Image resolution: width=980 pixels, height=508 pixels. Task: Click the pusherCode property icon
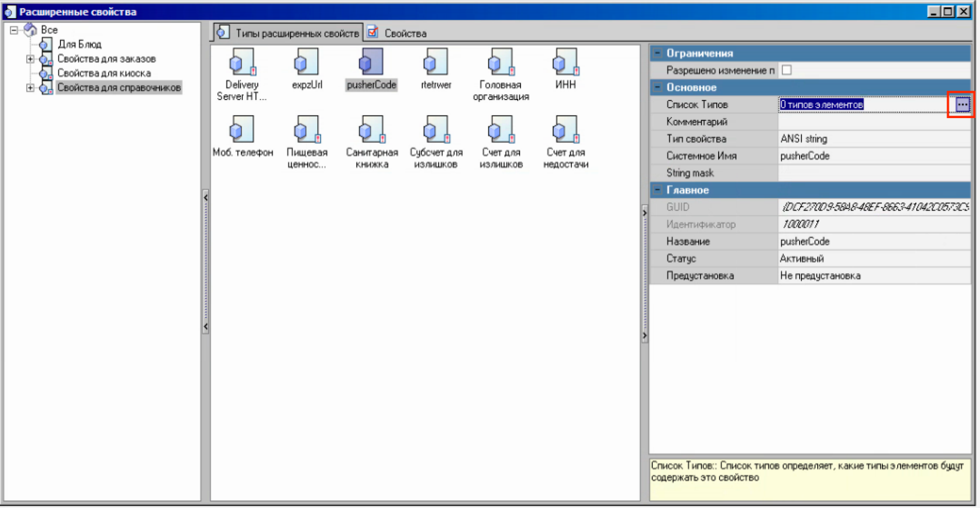click(x=371, y=63)
